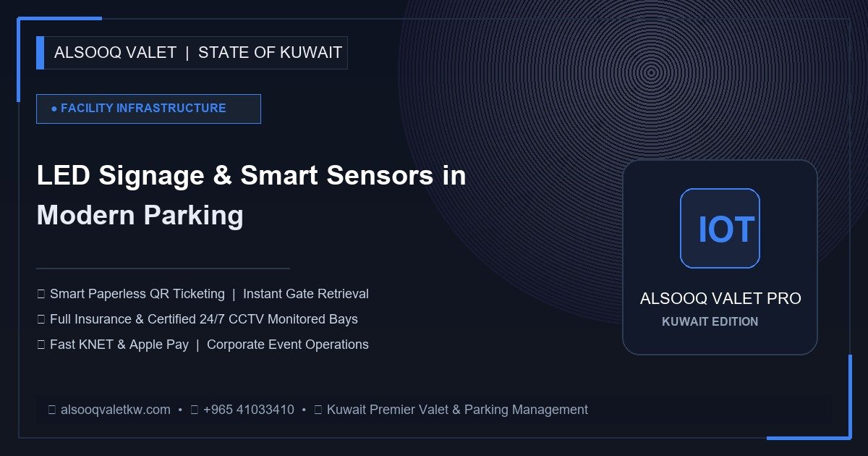Image resolution: width=868 pixels, height=456 pixels.
Task: Select the FACILITY INFRASTRUCTURE category badge
Action: [x=148, y=109]
